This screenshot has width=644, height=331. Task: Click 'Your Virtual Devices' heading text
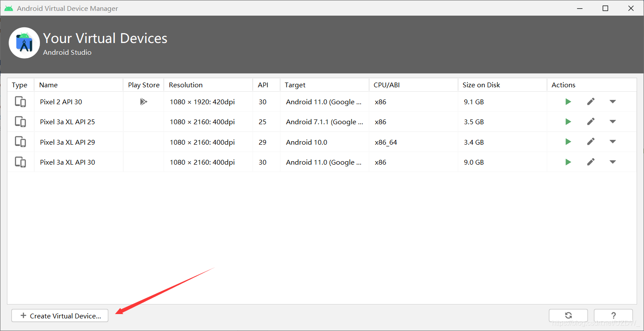point(105,38)
